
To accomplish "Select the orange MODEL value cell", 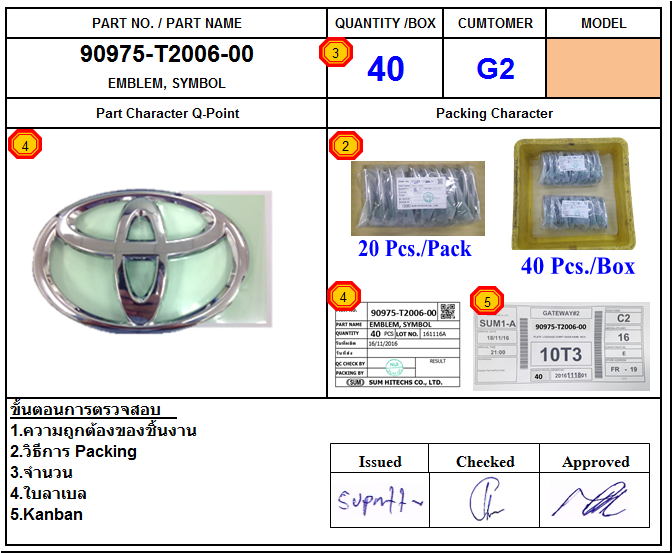I will point(603,68).
